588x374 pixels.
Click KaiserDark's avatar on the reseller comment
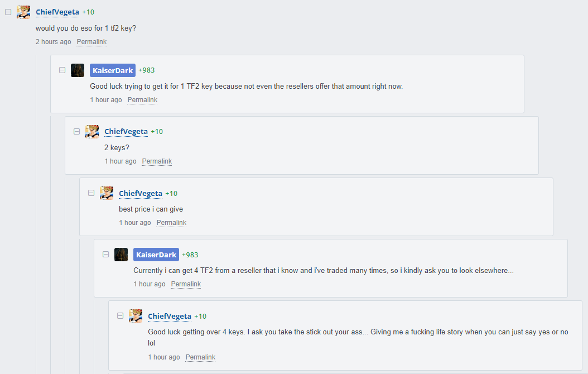click(x=121, y=255)
